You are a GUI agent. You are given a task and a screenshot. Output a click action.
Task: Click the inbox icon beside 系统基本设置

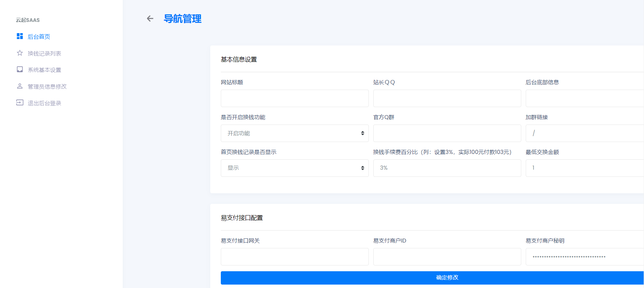[x=20, y=69]
